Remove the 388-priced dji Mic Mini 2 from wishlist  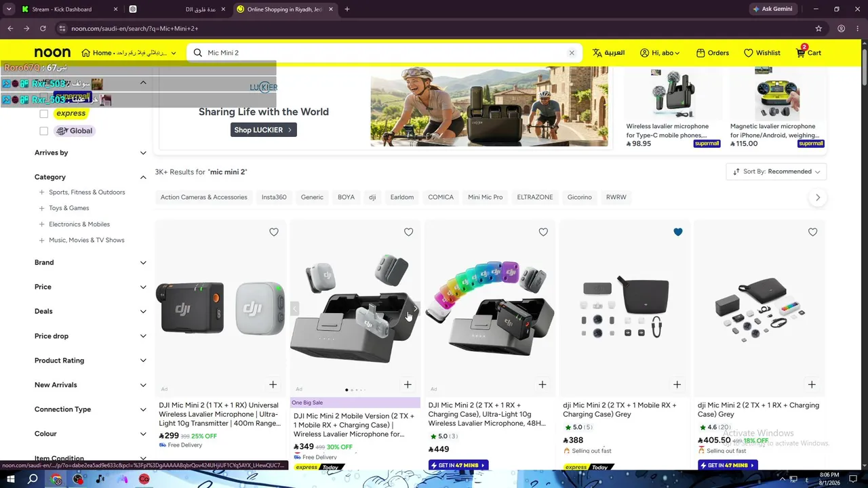tap(678, 232)
